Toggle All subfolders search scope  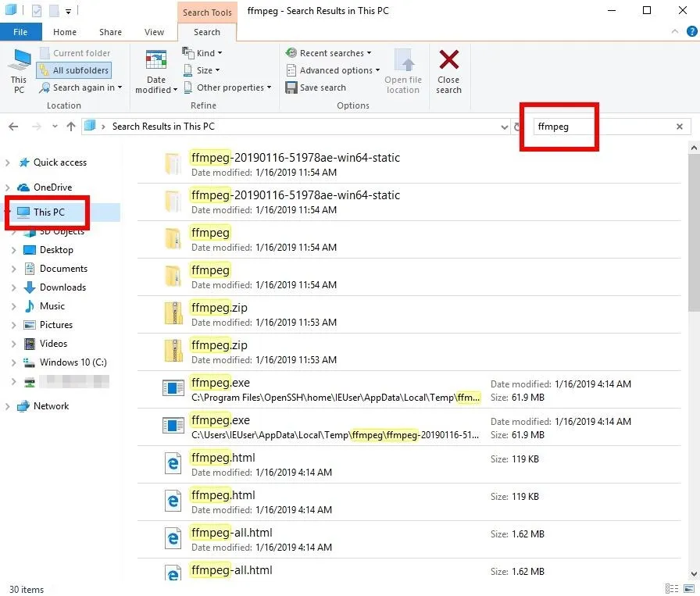74,70
